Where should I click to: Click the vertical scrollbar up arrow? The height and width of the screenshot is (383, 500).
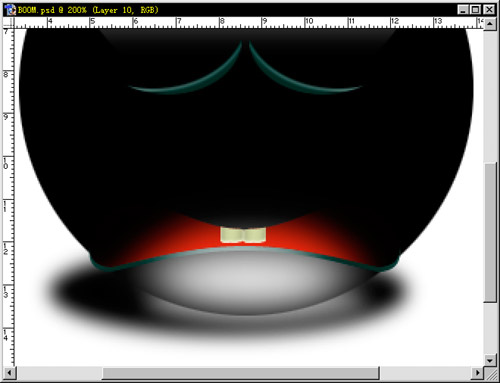(x=490, y=24)
